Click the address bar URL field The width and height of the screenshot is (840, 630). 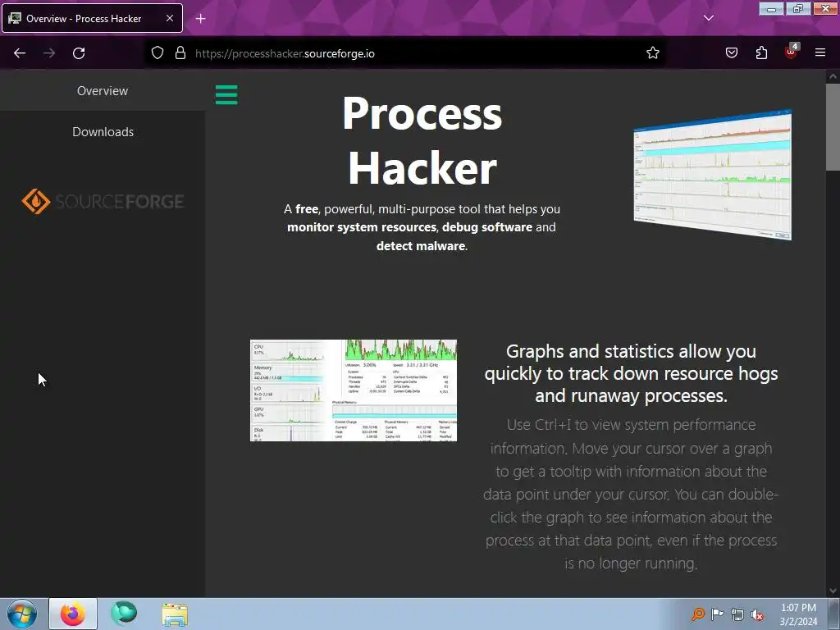[407, 53]
